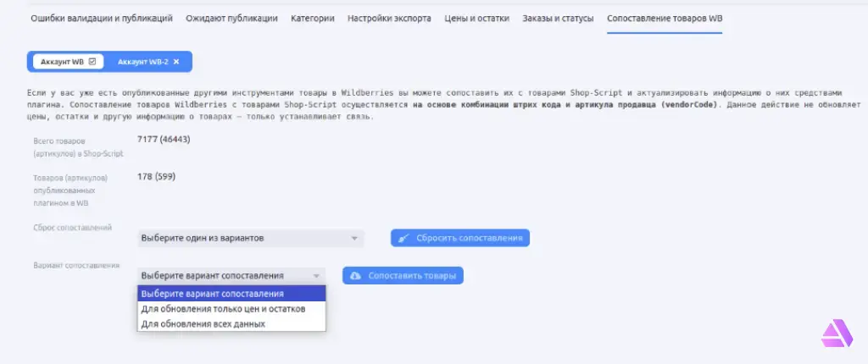Click the value 178 (599)

[156, 176]
